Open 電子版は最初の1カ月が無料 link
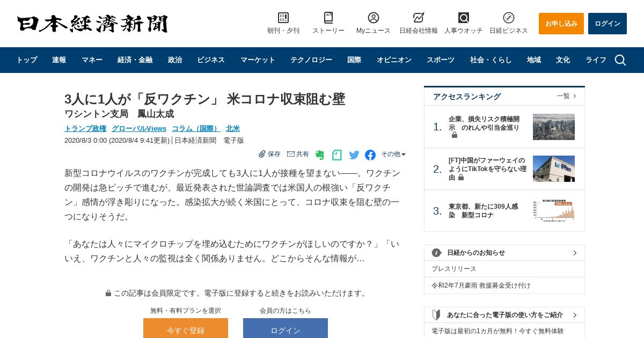Screen dimensions: 644x338 tap(497, 331)
